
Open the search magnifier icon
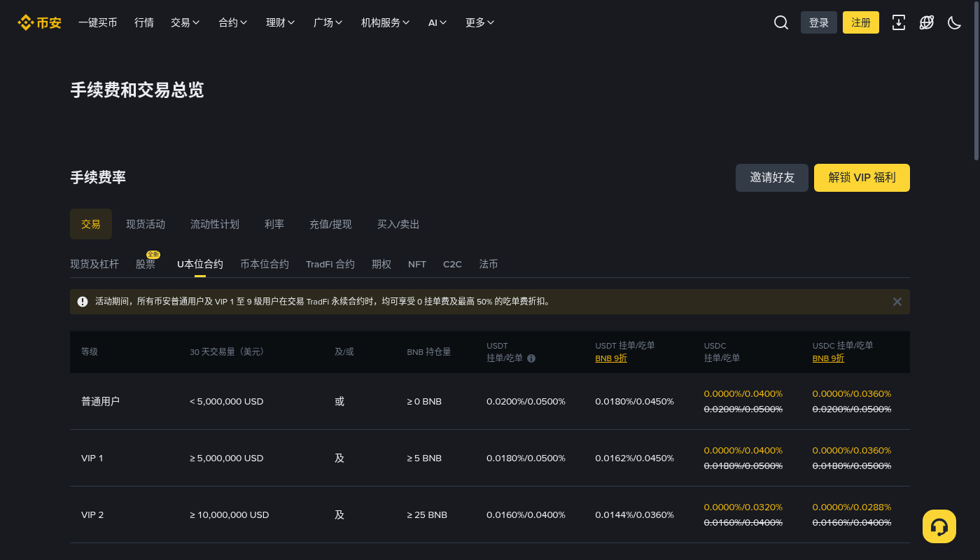coord(781,22)
